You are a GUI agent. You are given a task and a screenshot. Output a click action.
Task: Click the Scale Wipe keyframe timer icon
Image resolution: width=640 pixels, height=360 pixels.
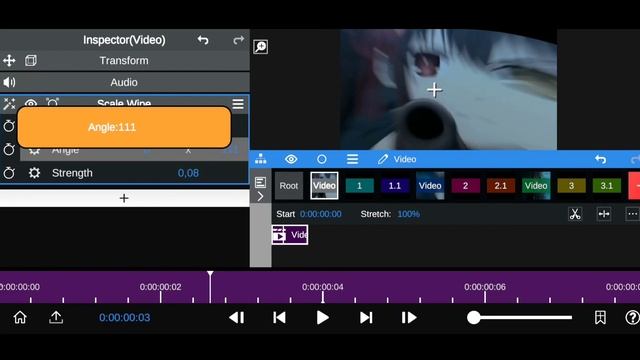(52, 102)
